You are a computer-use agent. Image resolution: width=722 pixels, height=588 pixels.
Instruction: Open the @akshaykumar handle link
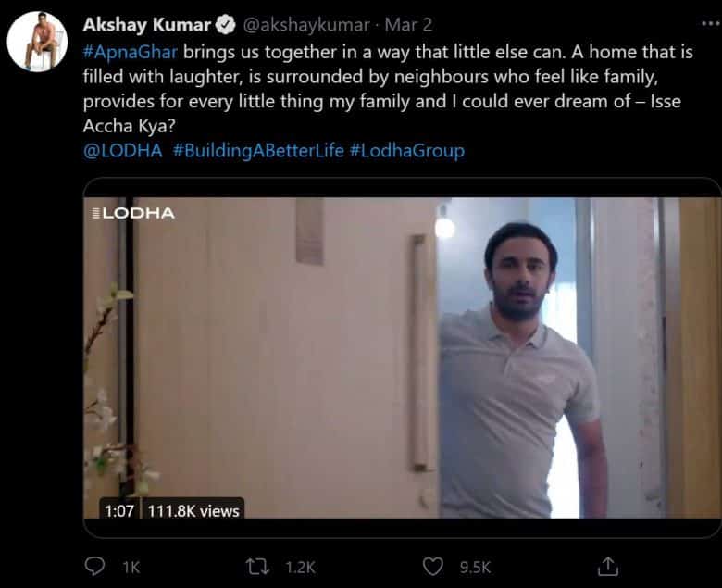305,24
